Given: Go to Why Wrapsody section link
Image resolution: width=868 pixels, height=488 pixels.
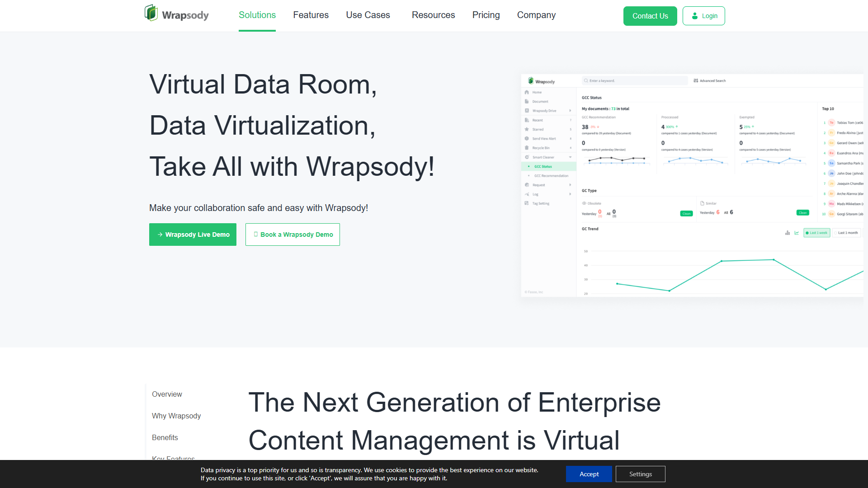Looking at the screenshot, I should coord(176,416).
